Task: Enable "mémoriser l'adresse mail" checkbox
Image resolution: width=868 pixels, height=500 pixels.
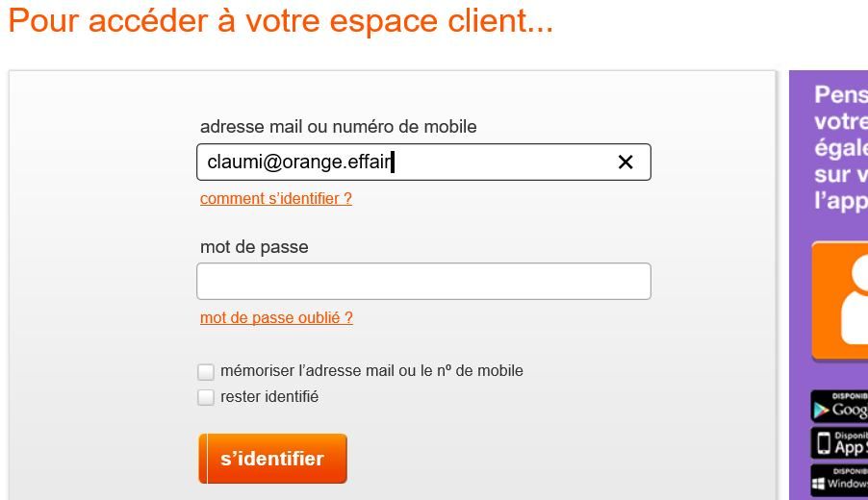Action: pyautogui.click(x=206, y=372)
